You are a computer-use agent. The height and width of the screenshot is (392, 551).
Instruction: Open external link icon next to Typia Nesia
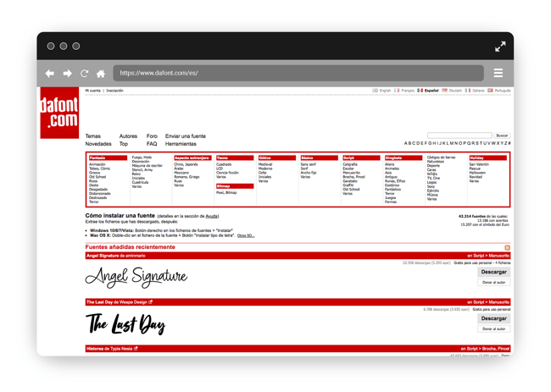(136, 349)
